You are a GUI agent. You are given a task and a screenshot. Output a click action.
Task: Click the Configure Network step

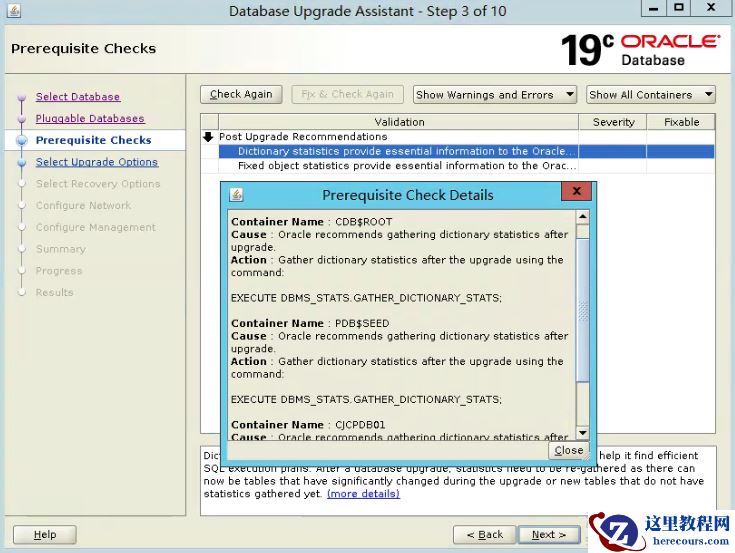click(83, 205)
